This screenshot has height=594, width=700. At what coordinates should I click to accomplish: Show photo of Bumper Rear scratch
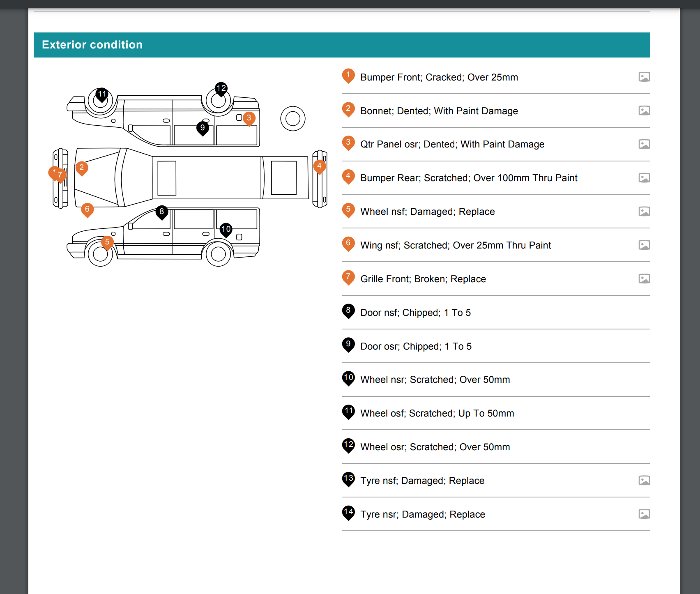coord(644,178)
